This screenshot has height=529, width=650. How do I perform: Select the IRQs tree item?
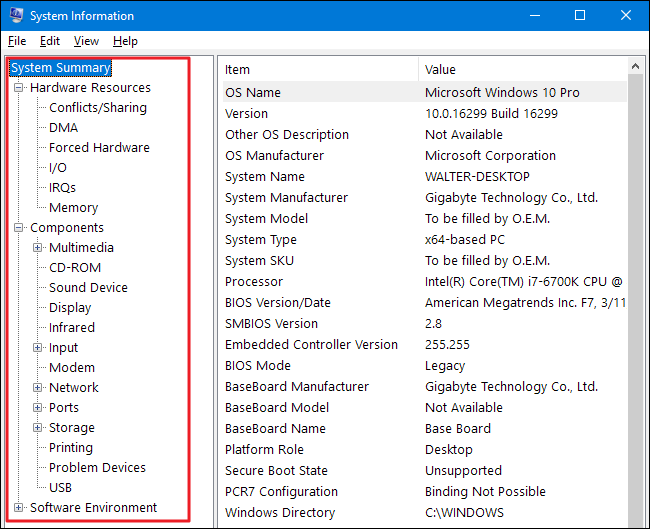(62, 188)
